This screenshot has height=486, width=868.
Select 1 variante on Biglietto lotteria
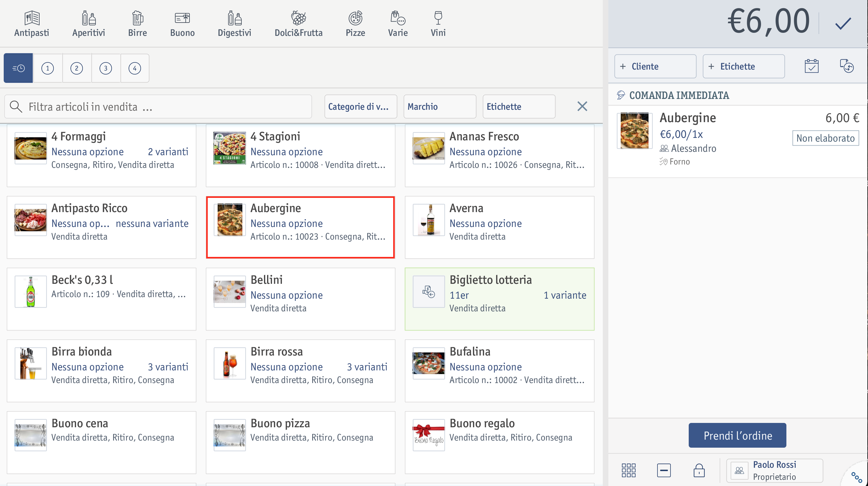click(565, 295)
